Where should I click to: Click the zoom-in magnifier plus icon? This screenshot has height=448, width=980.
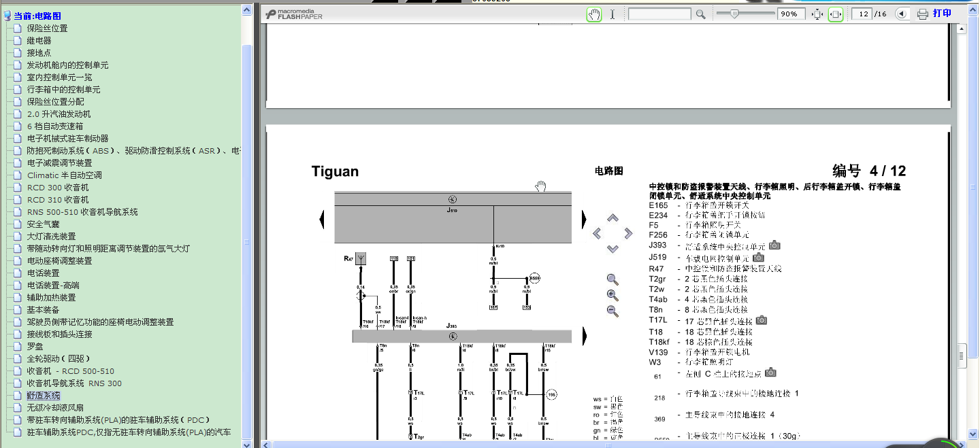click(612, 296)
